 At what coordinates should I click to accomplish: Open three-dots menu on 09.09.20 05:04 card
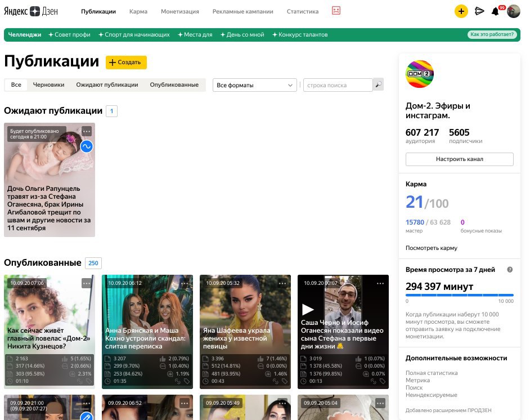[380, 403]
